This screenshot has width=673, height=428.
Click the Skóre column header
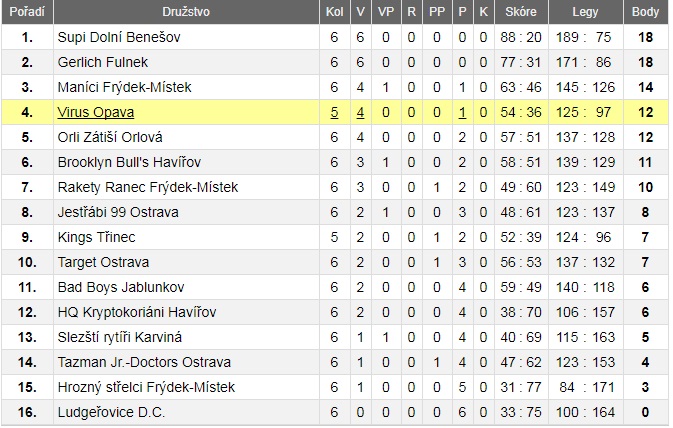pos(521,12)
